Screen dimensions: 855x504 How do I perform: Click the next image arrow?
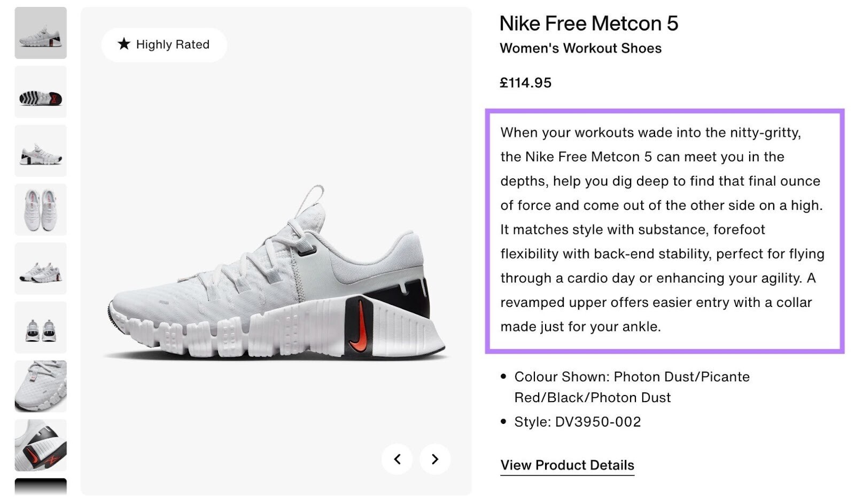[x=435, y=459]
